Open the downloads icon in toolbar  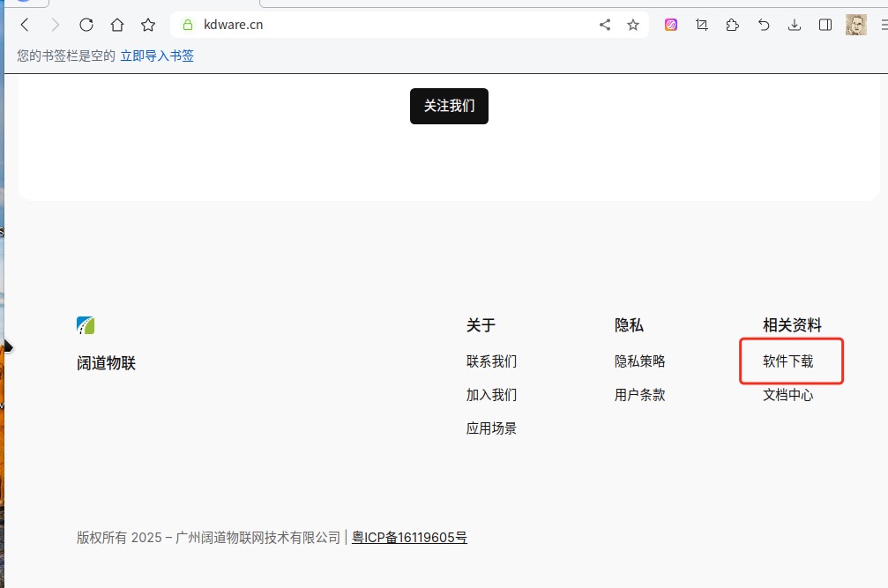coord(795,25)
